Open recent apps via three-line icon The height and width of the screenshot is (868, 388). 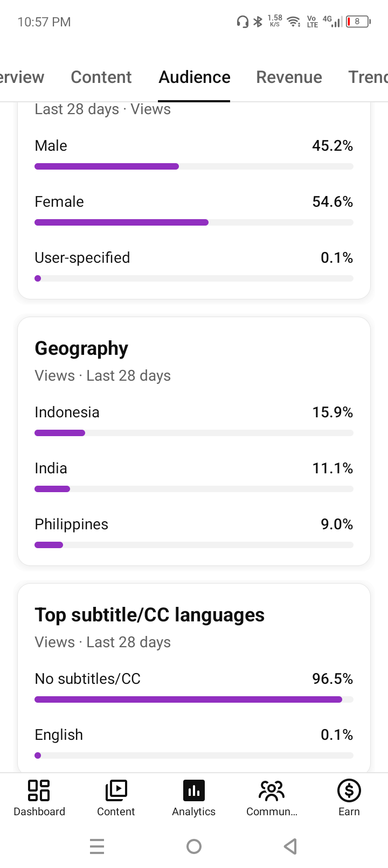click(97, 846)
